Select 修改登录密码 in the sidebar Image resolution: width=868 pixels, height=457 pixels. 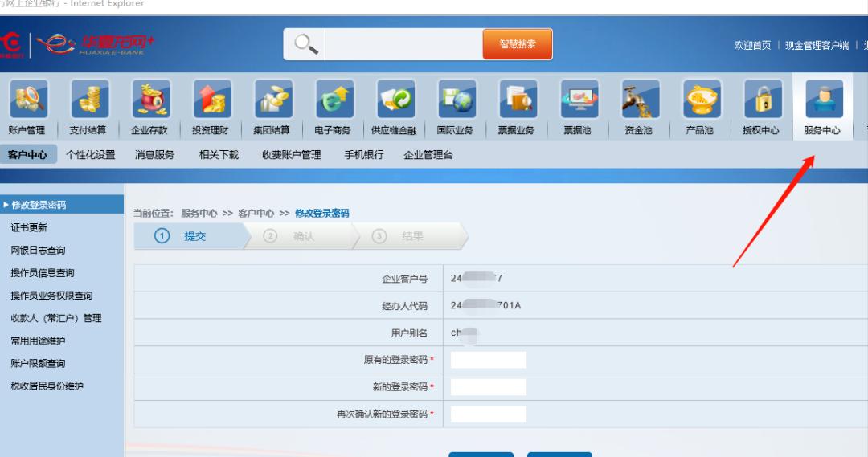[x=61, y=205]
